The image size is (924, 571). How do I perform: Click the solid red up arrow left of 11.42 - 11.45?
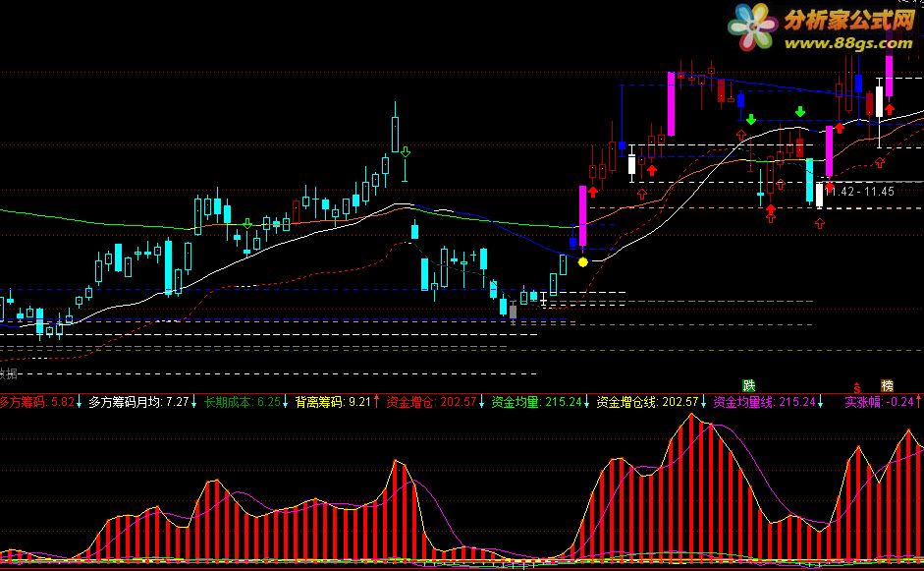[x=829, y=189]
